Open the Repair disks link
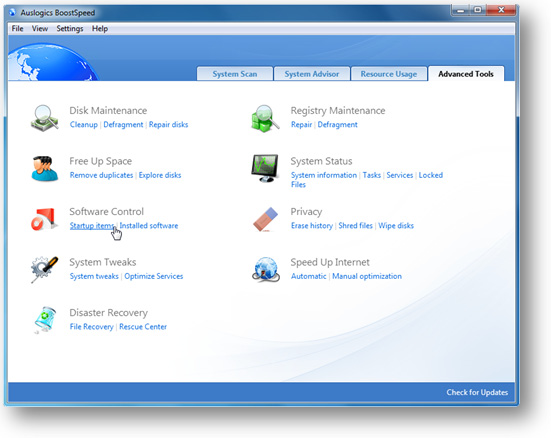The height and width of the screenshot is (438, 551). [168, 125]
